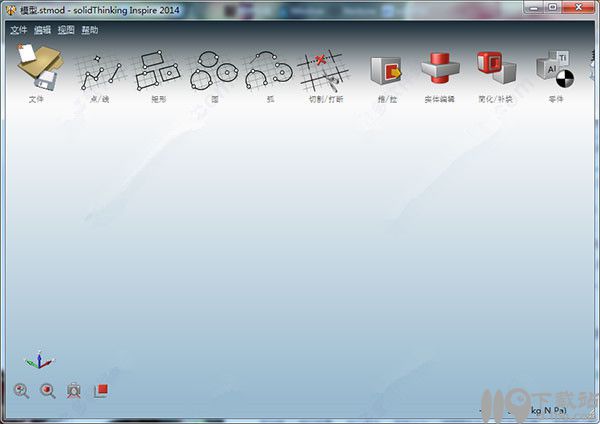
Task: Click the black-white center of gravity ball
Action: point(565,79)
